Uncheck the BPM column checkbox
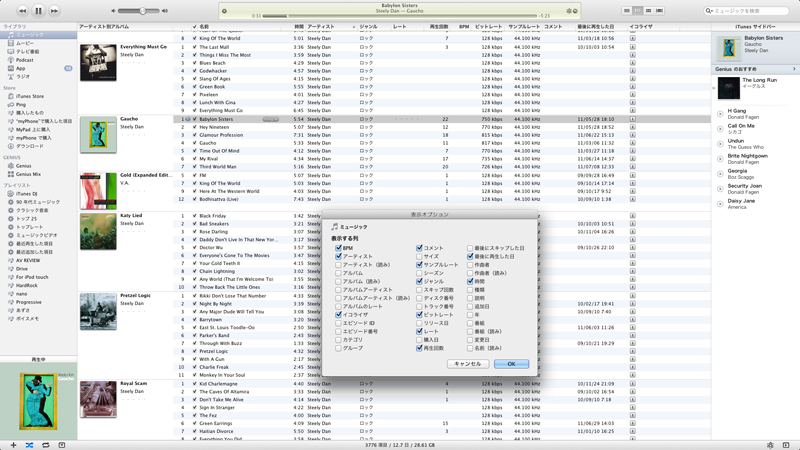The height and width of the screenshot is (450, 800). click(339, 248)
